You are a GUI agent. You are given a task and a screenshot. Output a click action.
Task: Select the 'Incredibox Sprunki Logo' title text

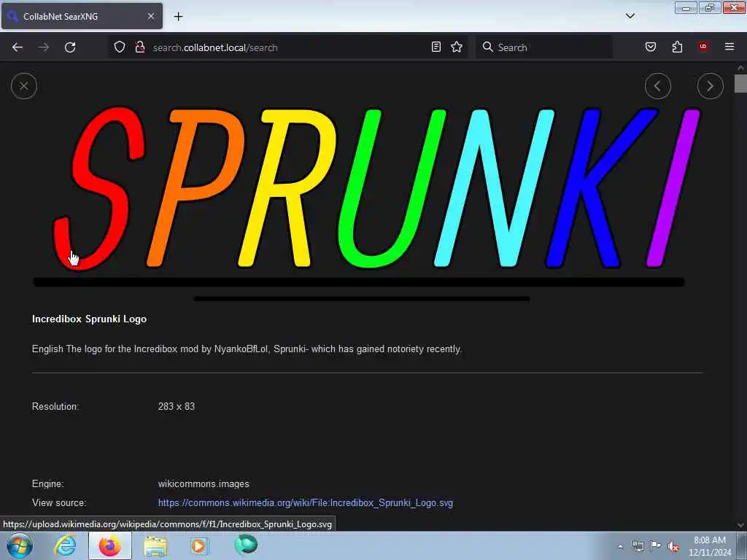(89, 319)
